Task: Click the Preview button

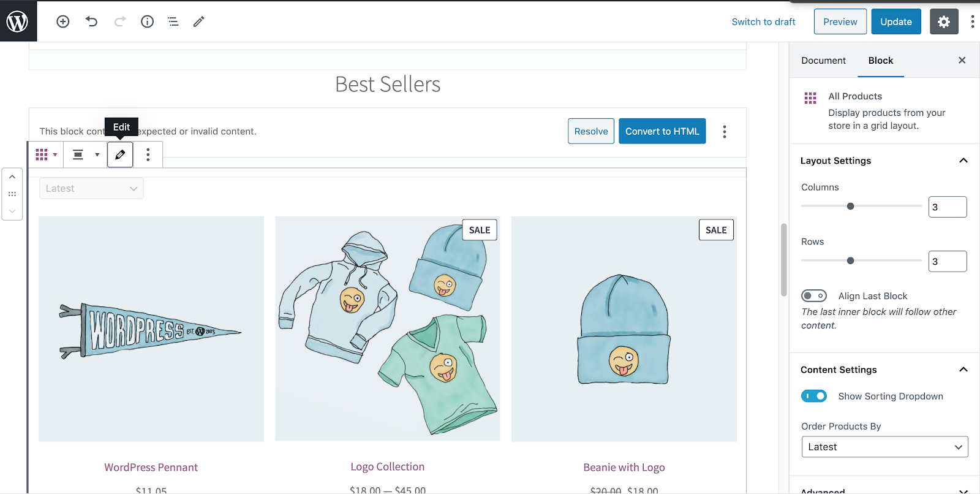Action: point(840,21)
